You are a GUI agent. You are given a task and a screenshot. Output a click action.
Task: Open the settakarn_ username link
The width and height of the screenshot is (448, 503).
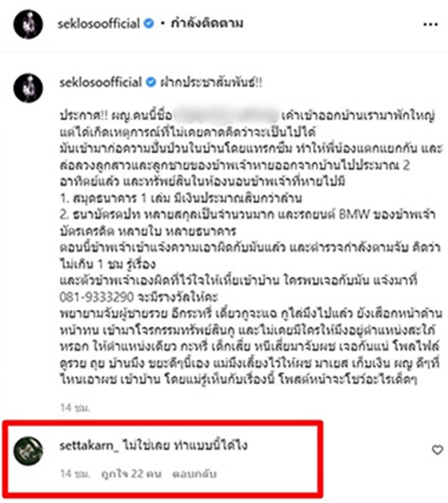[x=89, y=446]
